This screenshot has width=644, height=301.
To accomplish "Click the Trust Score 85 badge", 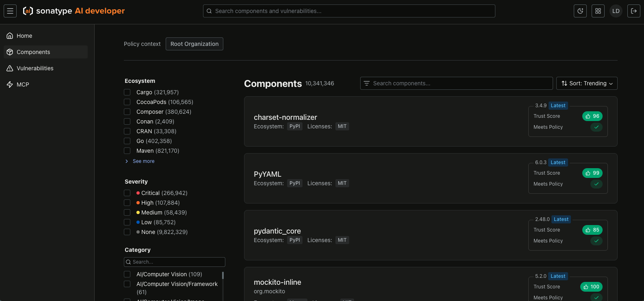I will [x=592, y=230].
